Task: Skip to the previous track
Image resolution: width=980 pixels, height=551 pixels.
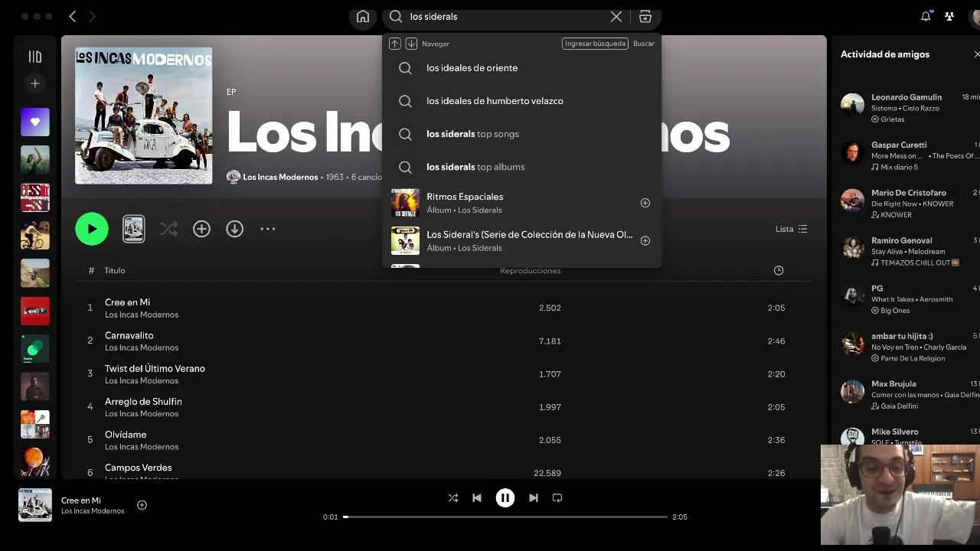Action: click(477, 497)
